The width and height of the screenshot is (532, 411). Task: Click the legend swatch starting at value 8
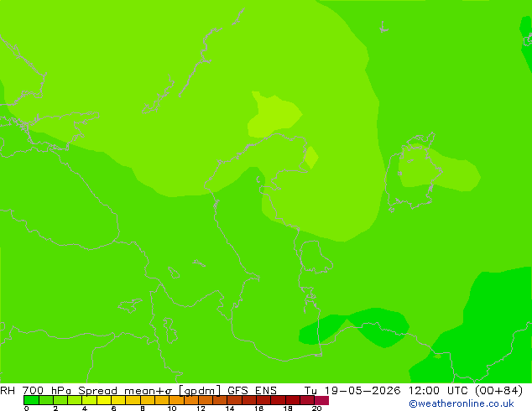click(x=147, y=400)
